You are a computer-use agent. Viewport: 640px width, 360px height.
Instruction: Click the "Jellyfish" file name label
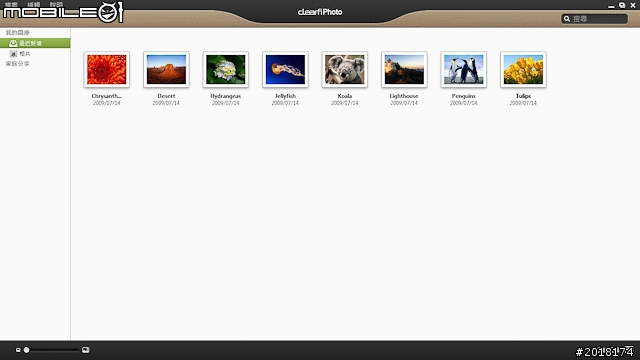(285, 96)
